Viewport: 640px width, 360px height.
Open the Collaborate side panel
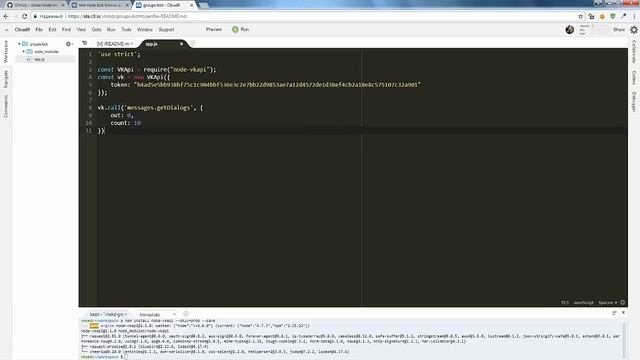point(634,51)
